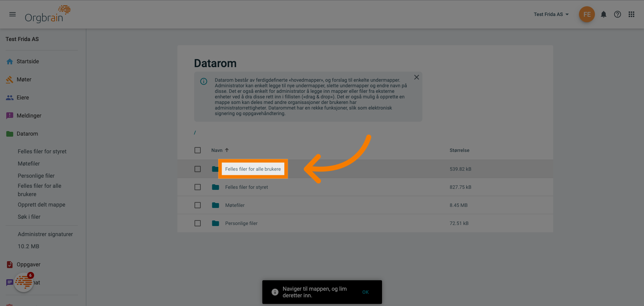Go to Møter in the sidebar
Image resolution: width=644 pixels, height=306 pixels.
pos(24,79)
